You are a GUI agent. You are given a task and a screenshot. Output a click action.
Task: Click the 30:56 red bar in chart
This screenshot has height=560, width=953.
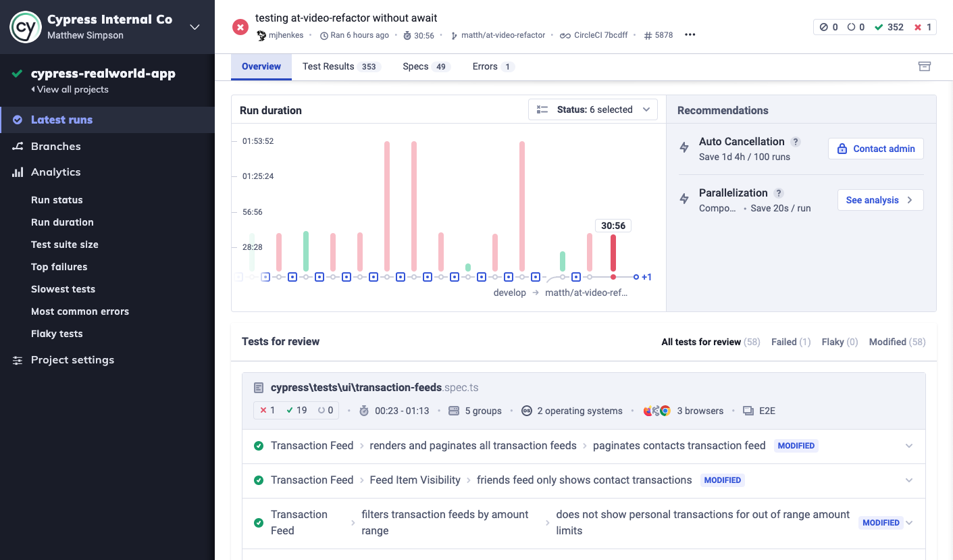(613, 253)
